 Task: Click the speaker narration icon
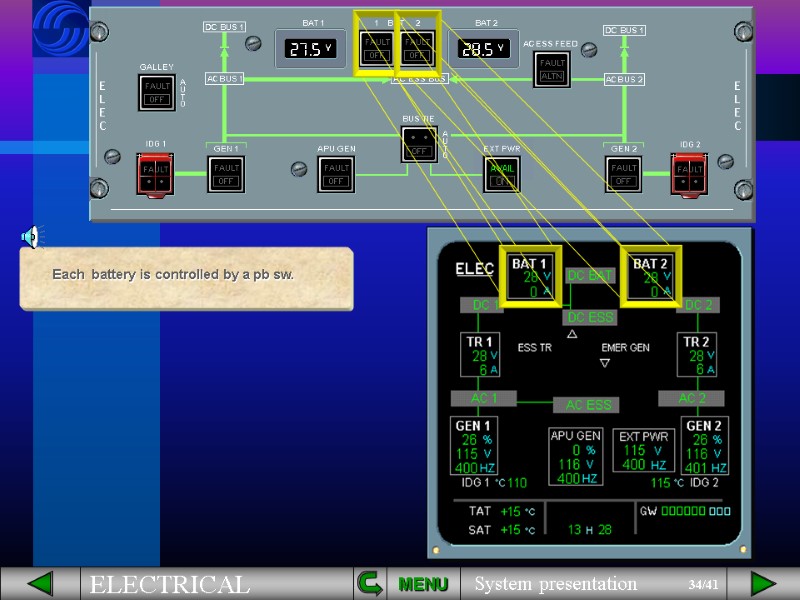point(30,238)
